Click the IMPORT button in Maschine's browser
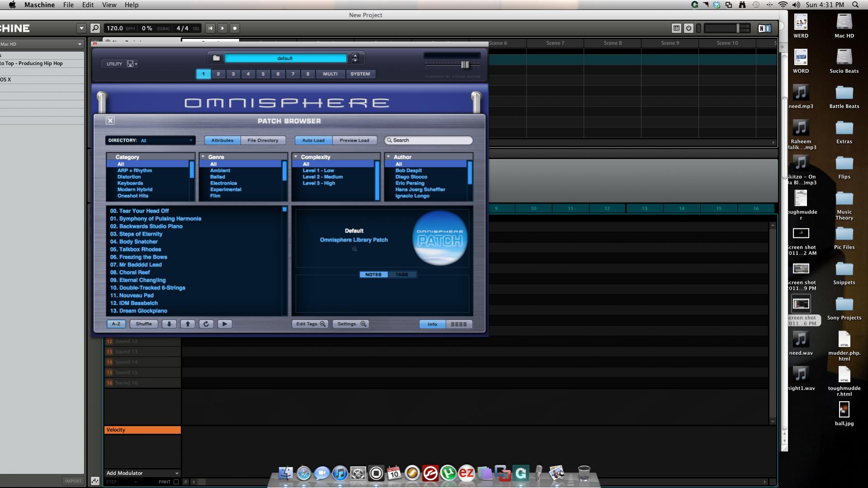This screenshot has width=868, height=488. pos(73,481)
